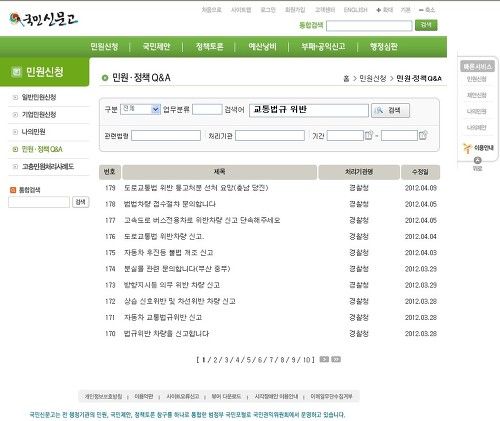The image size is (500, 421).
Task: Open the 뷰어 다운로드 footer link
Action: tap(226, 397)
